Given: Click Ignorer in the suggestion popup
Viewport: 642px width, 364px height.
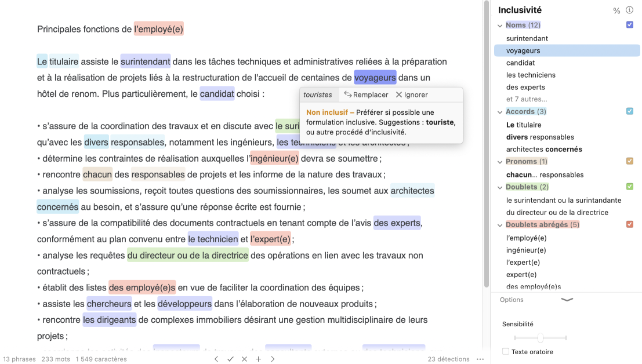Looking at the screenshot, I should tap(412, 94).
